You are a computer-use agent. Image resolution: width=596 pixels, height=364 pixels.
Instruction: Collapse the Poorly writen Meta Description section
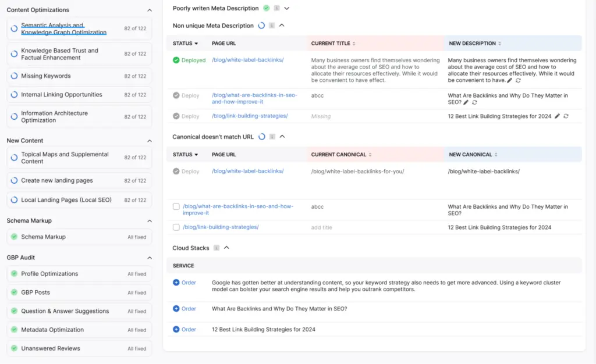click(286, 9)
